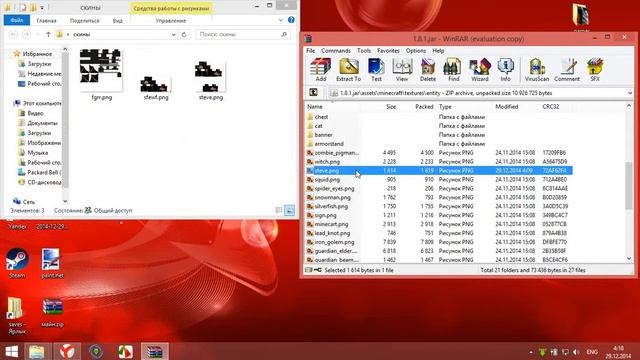Viewport: 640px width, 360px height.
Task: Open the Управление ribbon tab
Action: [x=171, y=20]
